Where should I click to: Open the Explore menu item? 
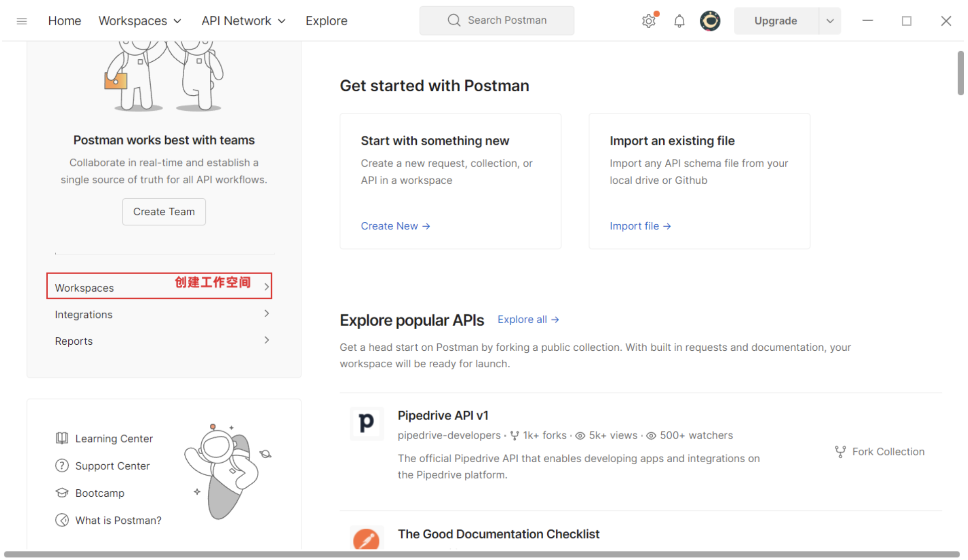326,21
